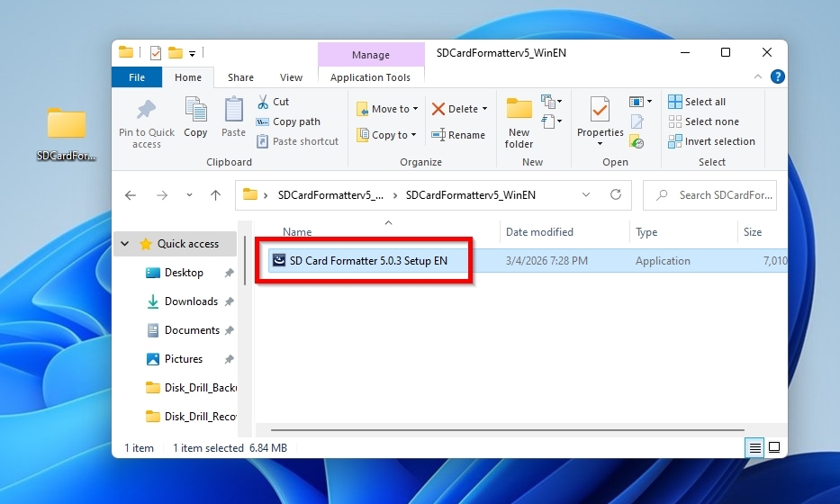Click Paste shortcut in ribbon
840x504 pixels.
click(297, 141)
